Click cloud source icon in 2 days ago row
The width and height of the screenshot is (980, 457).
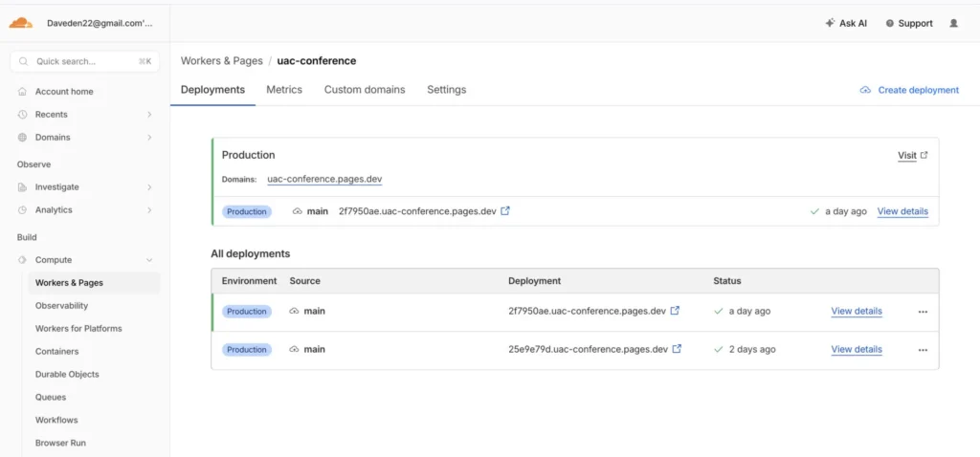[x=295, y=350]
